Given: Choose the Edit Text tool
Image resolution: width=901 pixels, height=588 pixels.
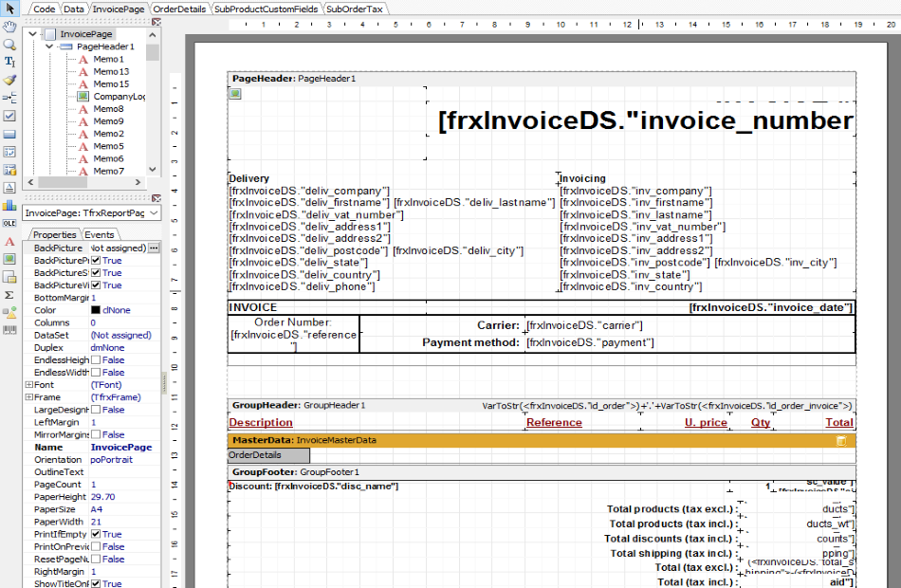Looking at the screenshot, I should pos(9,62).
